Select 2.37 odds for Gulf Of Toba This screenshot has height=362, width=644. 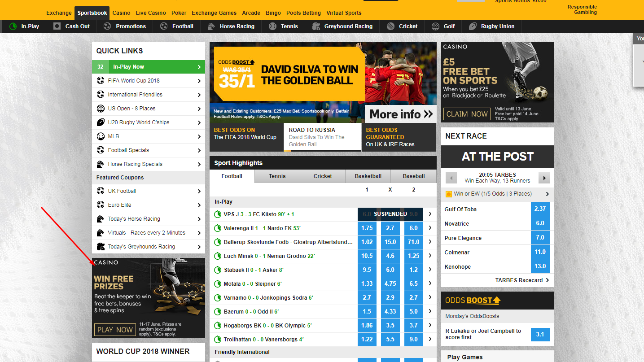(540, 209)
